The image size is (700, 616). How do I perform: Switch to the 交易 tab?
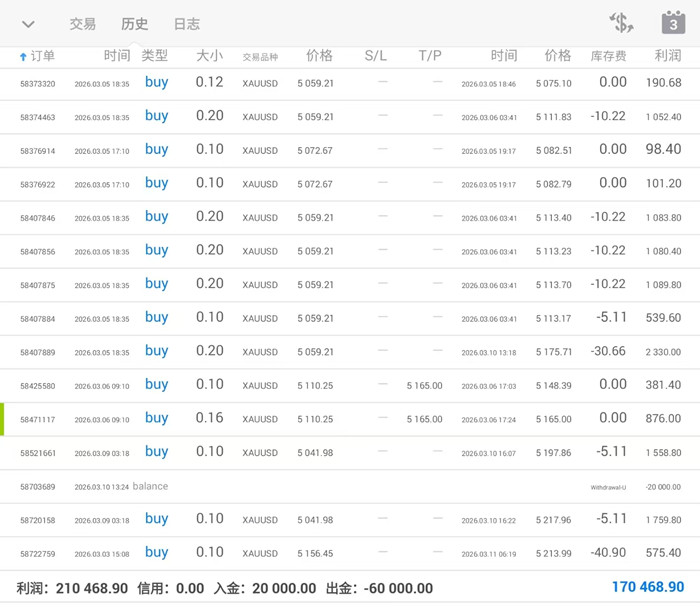pyautogui.click(x=83, y=24)
